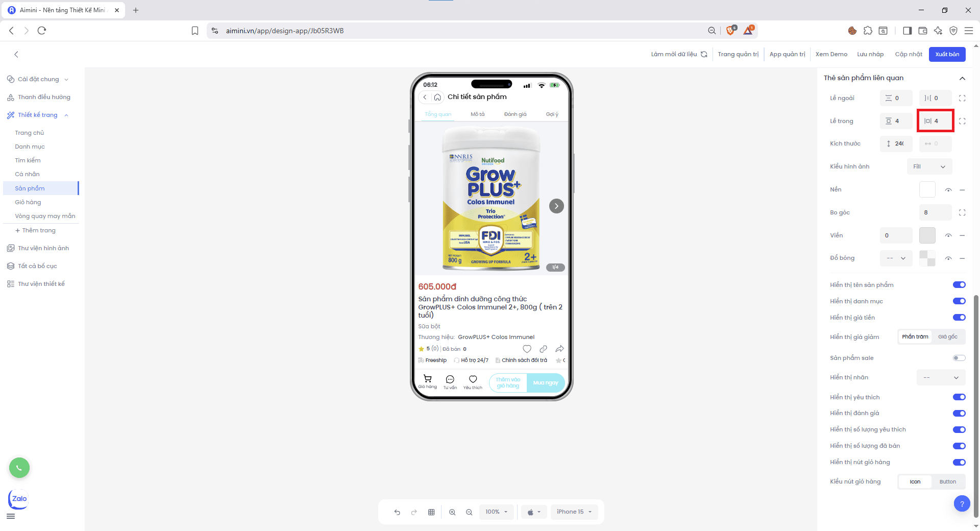The height and width of the screenshot is (531, 980).
Task: Click the grid view icon in bottom toolbar
Action: (x=431, y=512)
